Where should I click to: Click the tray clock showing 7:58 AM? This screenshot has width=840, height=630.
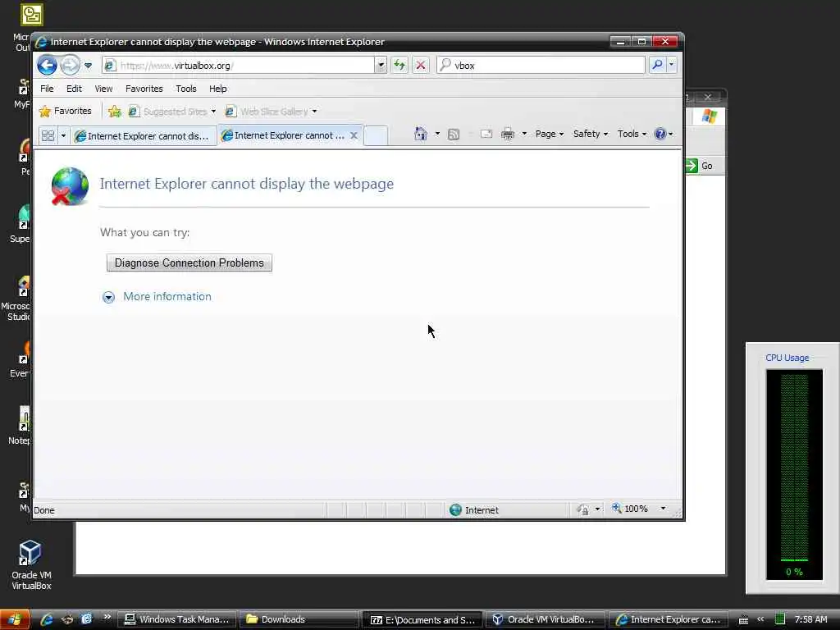(x=810, y=619)
